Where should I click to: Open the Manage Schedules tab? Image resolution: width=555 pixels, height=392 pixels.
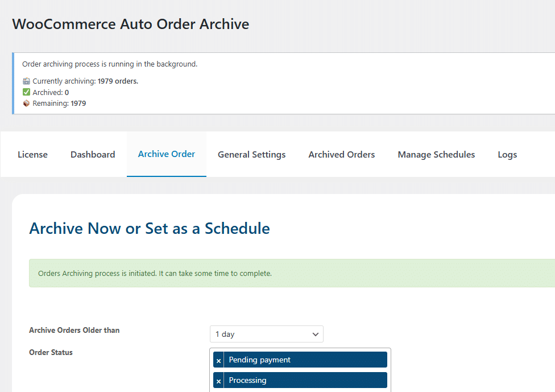pyautogui.click(x=436, y=154)
